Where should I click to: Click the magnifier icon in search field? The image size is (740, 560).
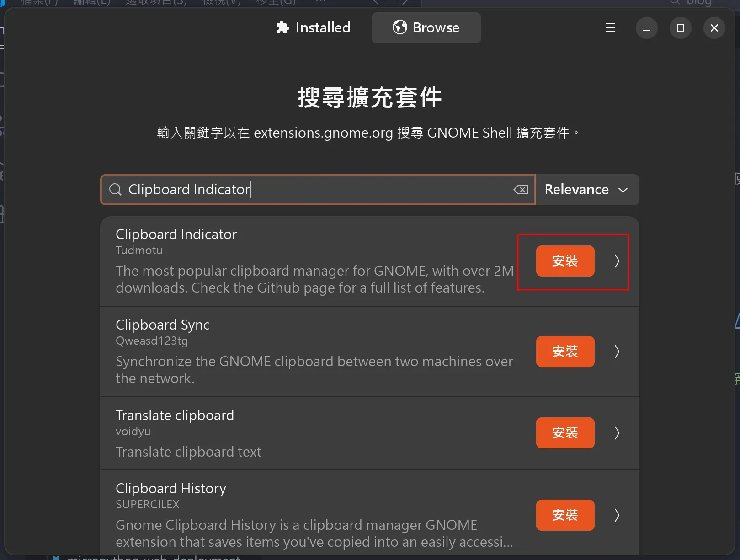[x=115, y=190]
